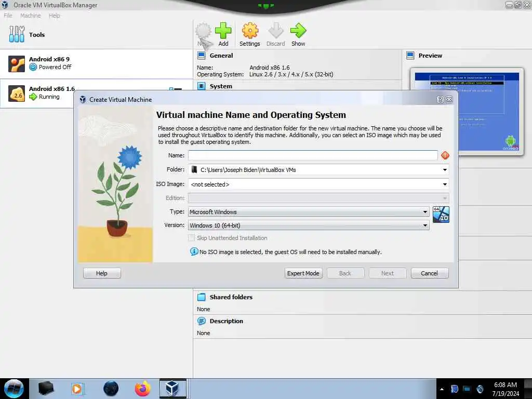Close the Create Virtual Machine dialog
Viewport: 532px width, 399px height.
click(449, 99)
